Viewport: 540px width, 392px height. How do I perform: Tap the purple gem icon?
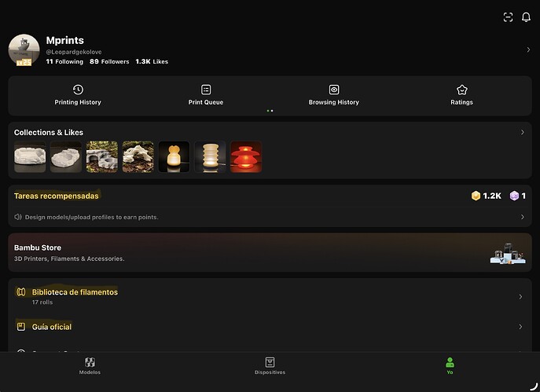click(514, 196)
